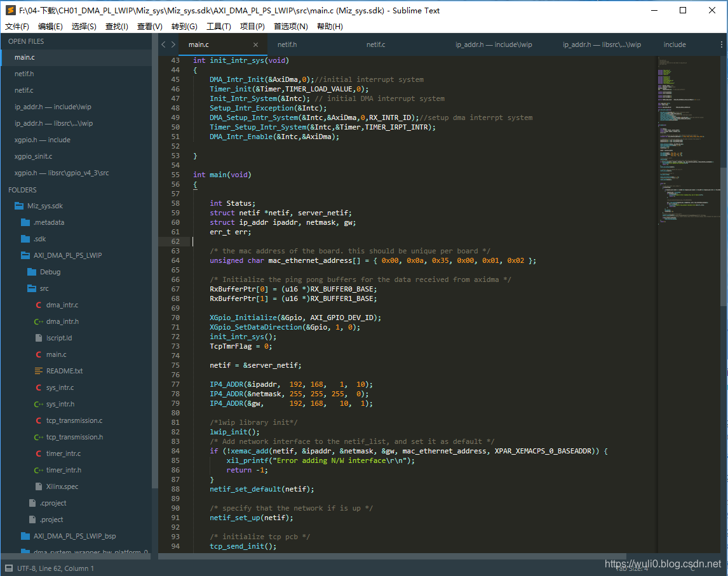This screenshot has width=728, height=576.
Task: Open the 工具(T) menu
Action: pos(219,27)
